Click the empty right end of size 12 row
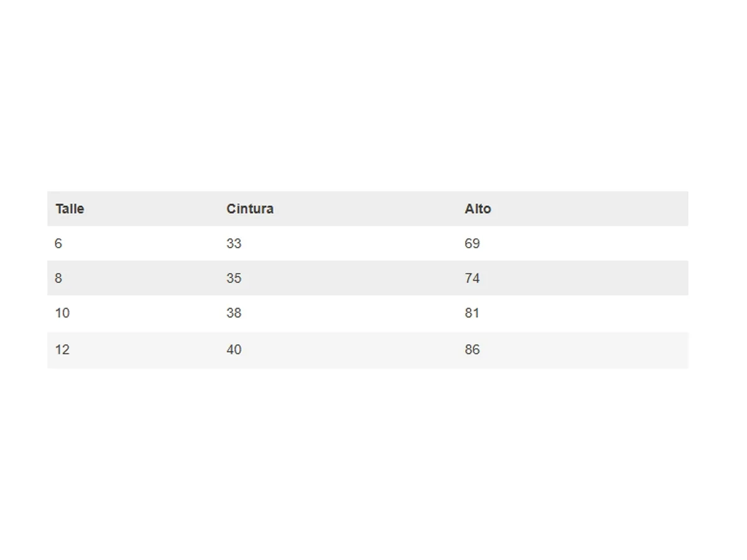This screenshot has height=560, width=747. coord(591,350)
